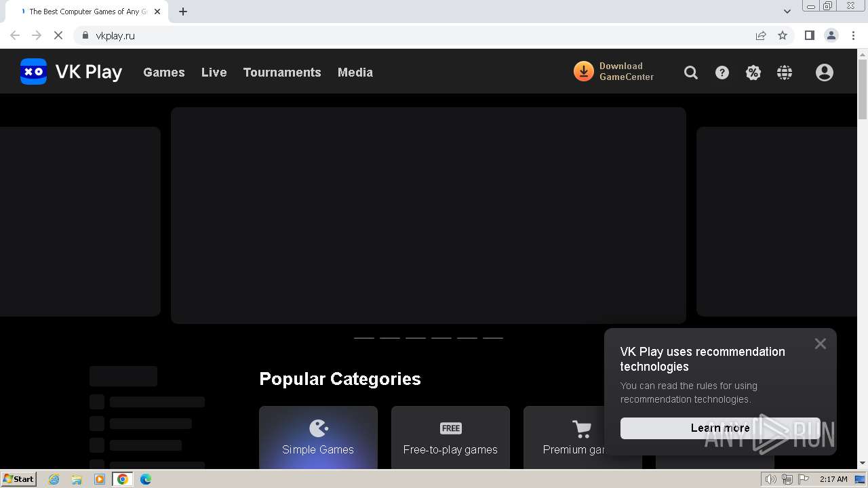This screenshot has width=868, height=488.
Task: Toggle the browser side panel icon
Action: click(809, 35)
